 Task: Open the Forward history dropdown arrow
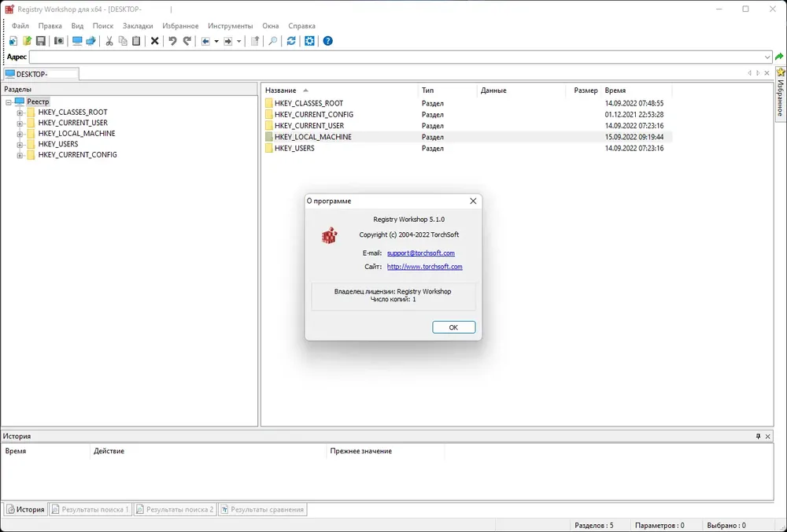pyautogui.click(x=239, y=41)
